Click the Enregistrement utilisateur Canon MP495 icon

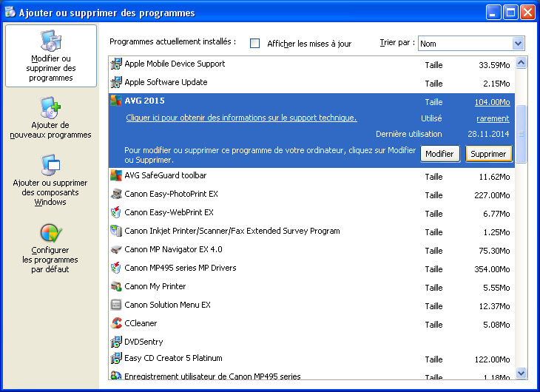coord(116,376)
